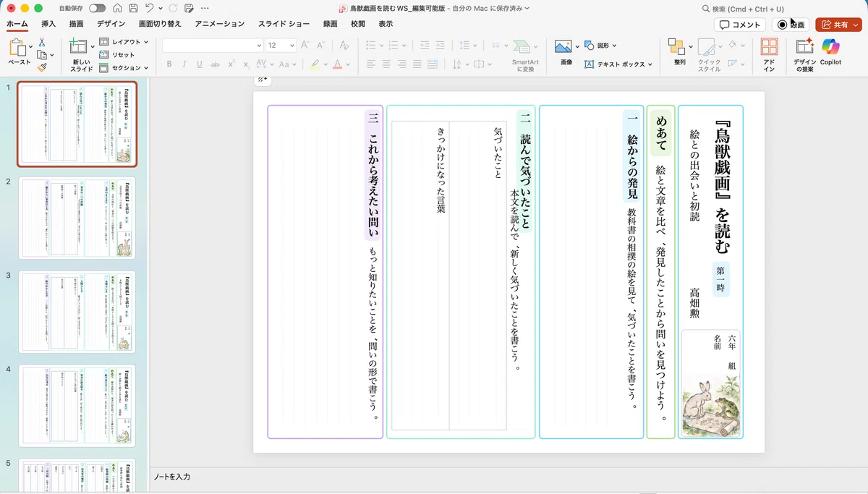Viewport: 868px width, 494px height.
Task: Select slide 3 thumbnail
Action: (77, 312)
